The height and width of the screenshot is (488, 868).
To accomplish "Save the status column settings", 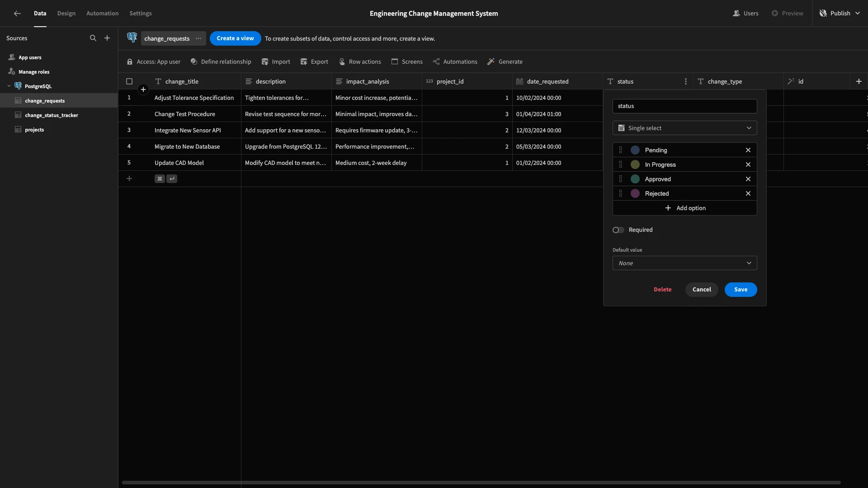I will point(741,290).
